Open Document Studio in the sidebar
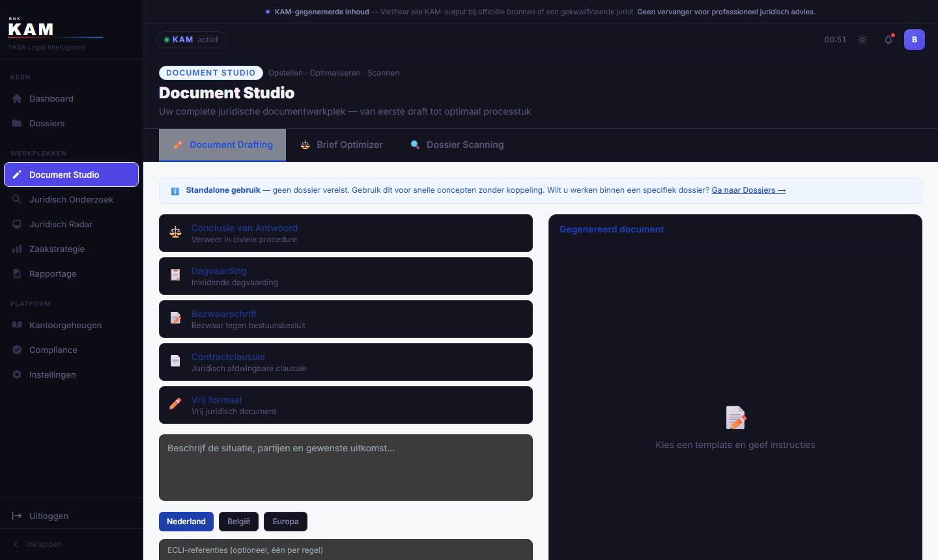Screen dimensions: 938x560 71,175
